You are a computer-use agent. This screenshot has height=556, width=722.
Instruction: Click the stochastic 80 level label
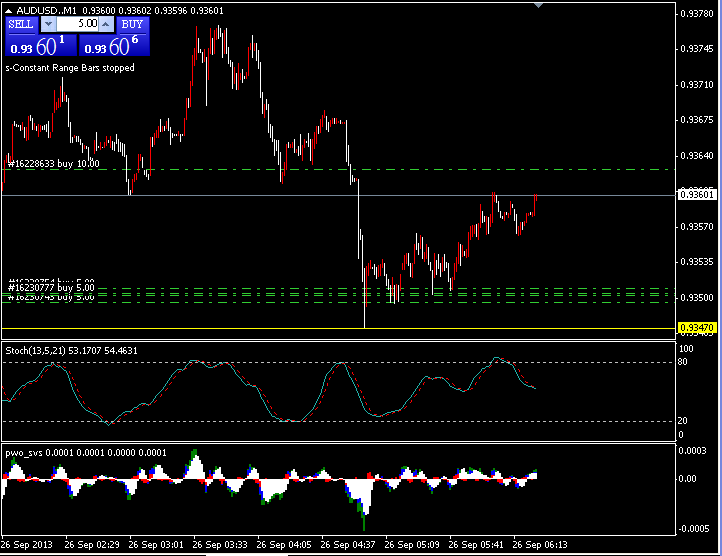pyautogui.click(x=682, y=362)
